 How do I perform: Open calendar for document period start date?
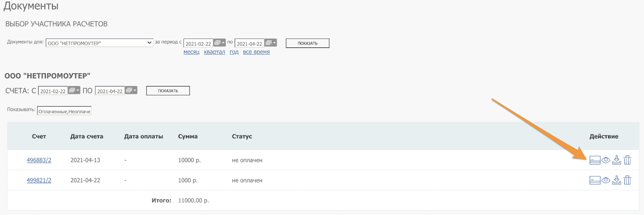219,43
